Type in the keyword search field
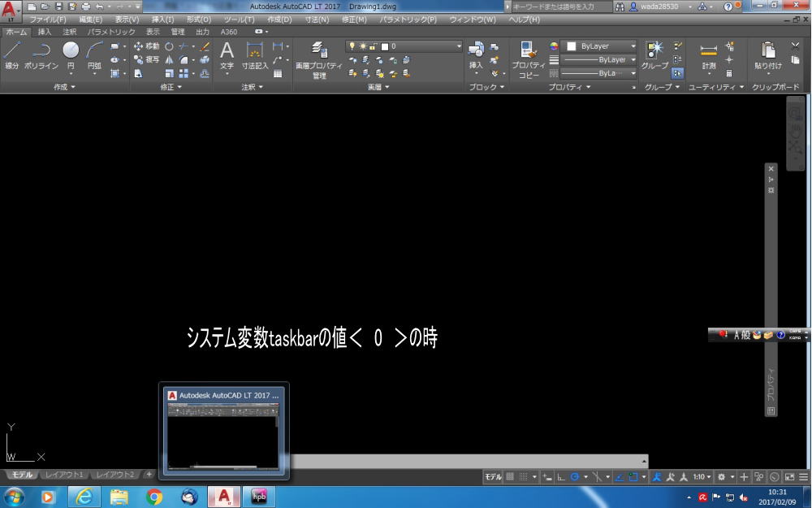 point(561,7)
